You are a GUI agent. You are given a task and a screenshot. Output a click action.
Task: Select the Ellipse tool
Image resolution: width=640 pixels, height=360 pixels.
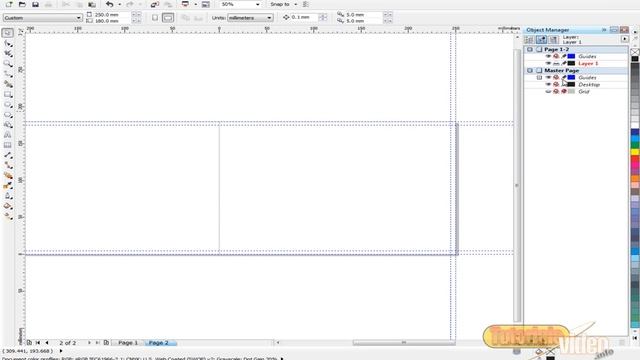coord(8,104)
